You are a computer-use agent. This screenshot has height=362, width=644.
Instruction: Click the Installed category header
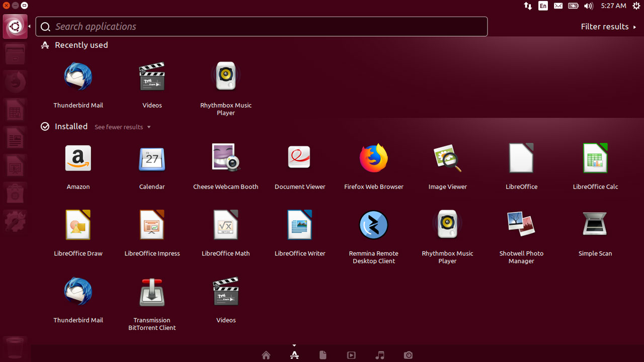pos(71,126)
